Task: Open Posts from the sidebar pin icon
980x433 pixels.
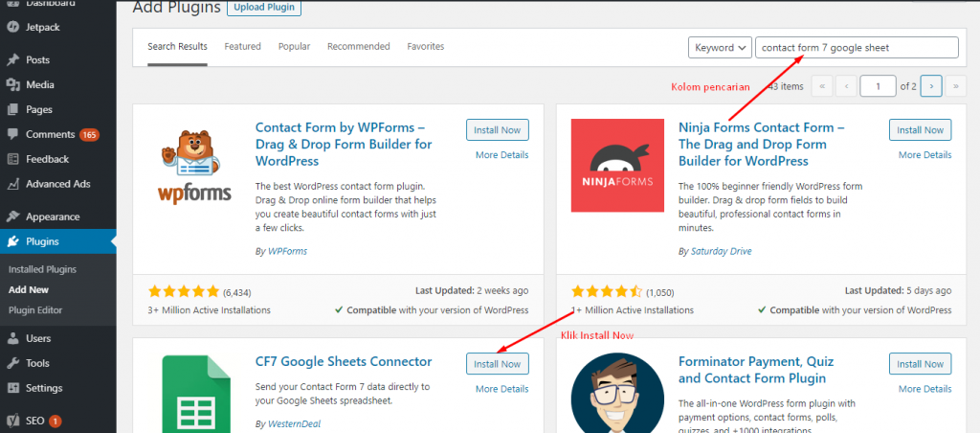Action: (x=12, y=59)
